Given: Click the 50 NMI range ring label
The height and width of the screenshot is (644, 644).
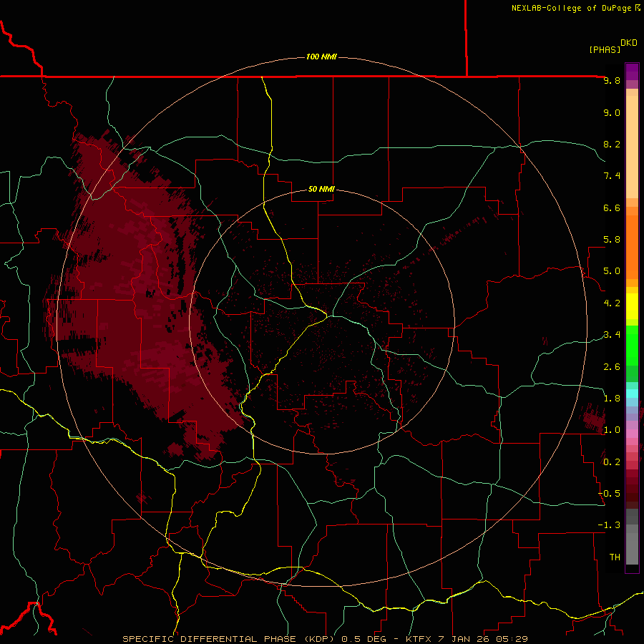Looking at the screenshot, I should tap(321, 189).
